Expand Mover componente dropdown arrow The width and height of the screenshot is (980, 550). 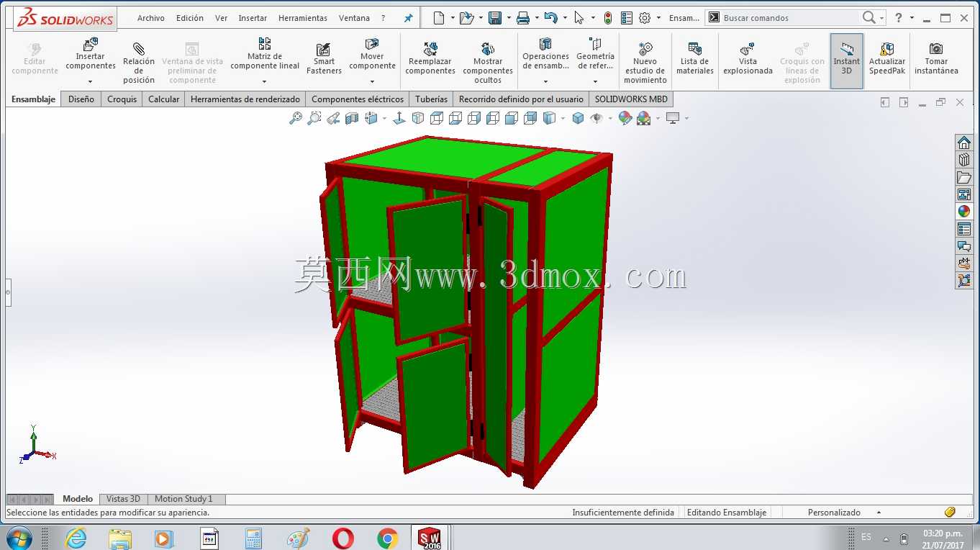(372, 81)
